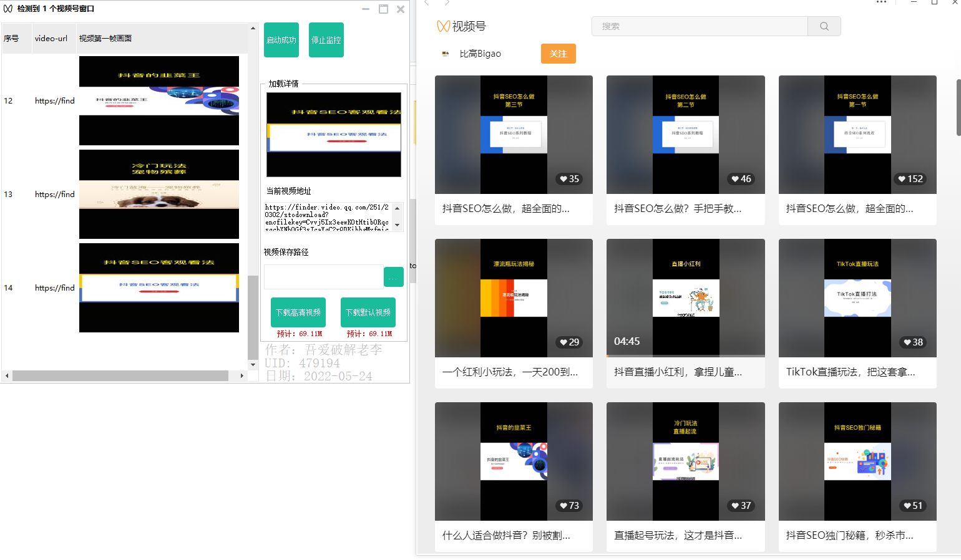Click the detector icon in the downloader title bar

coord(7,9)
